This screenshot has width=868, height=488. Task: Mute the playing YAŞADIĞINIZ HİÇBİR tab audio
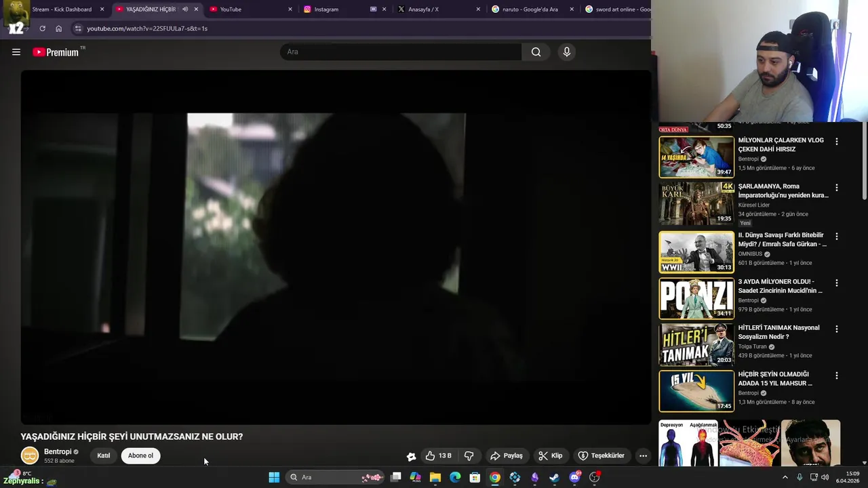click(185, 9)
